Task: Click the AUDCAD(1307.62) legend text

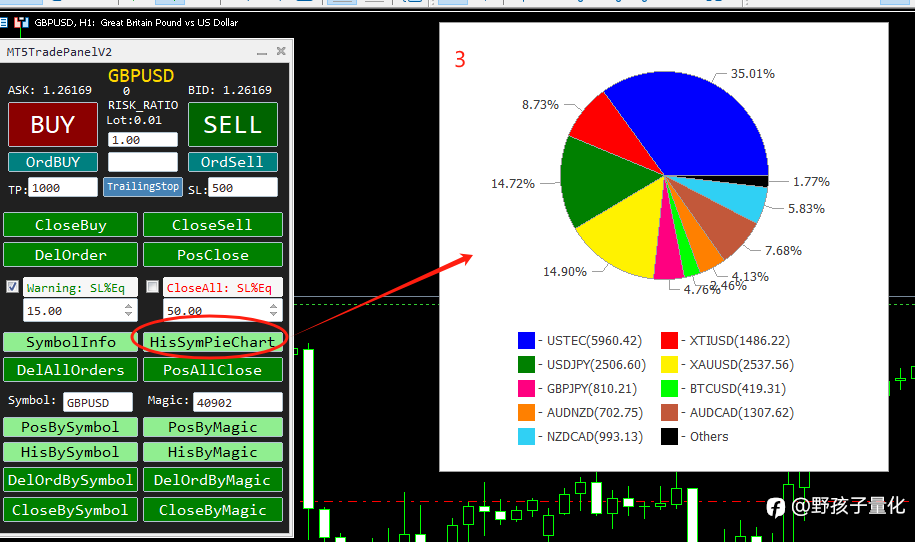Action: coord(742,413)
